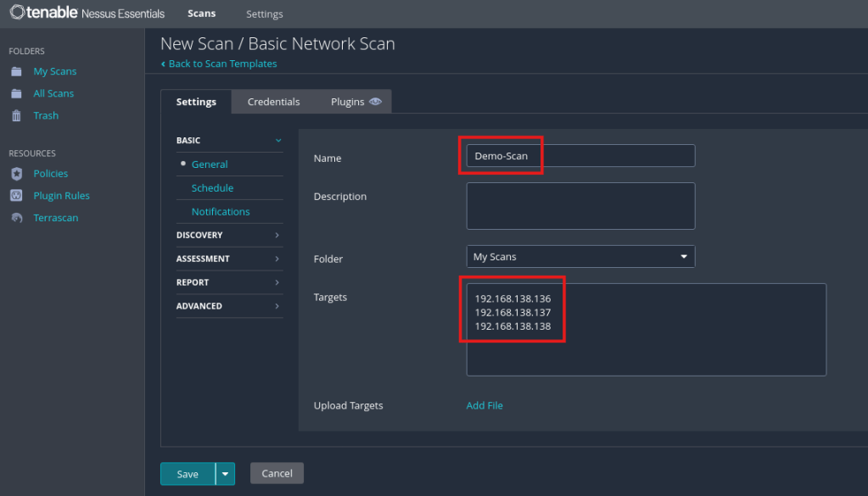The height and width of the screenshot is (496, 868).
Task: Collapse the BASIC settings section
Action: [x=277, y=141]
